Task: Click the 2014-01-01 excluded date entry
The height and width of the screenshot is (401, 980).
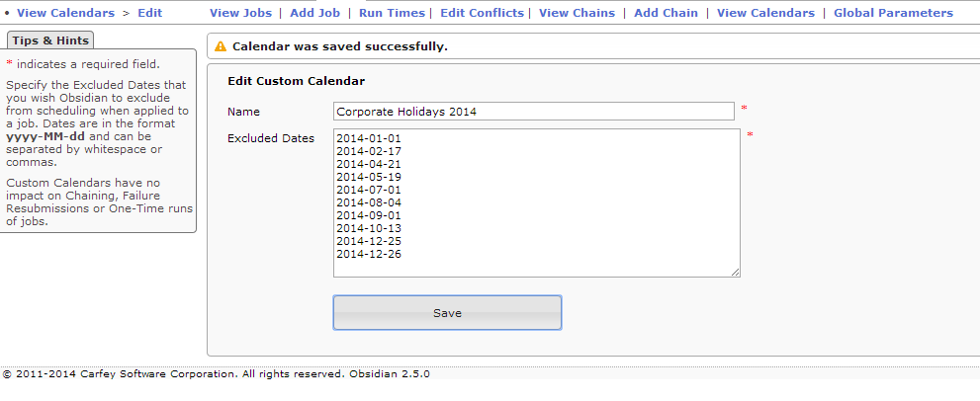Action: coord(368,138)
